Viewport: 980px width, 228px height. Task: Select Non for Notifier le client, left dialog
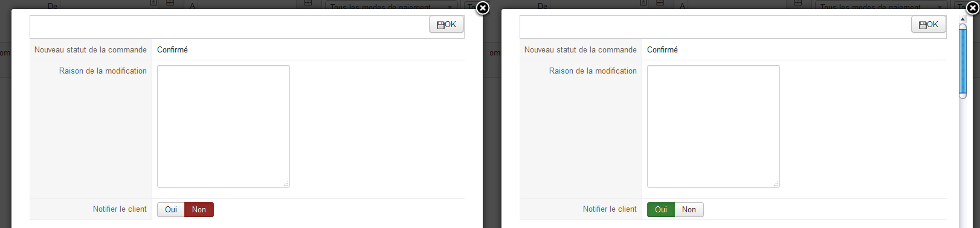[x=199, y=210]
